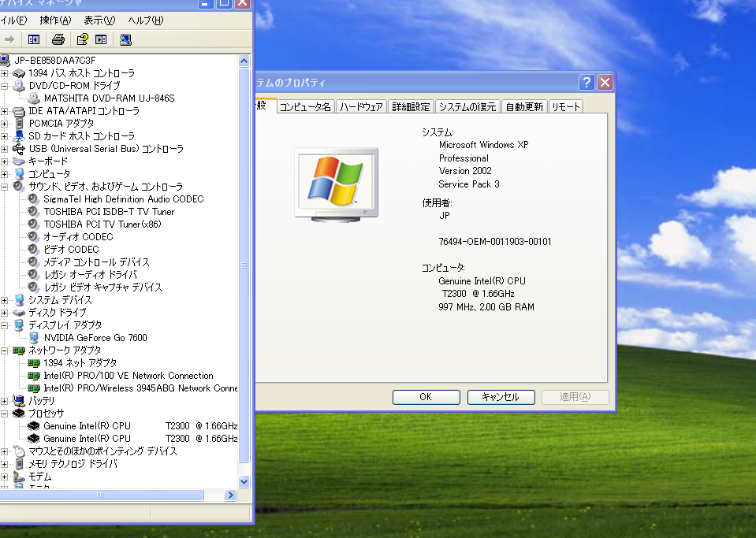The height and width of the screenshot is (538, 756).
Task: Switch to the システムの復元 tab
Action: [x=467, y=106]
